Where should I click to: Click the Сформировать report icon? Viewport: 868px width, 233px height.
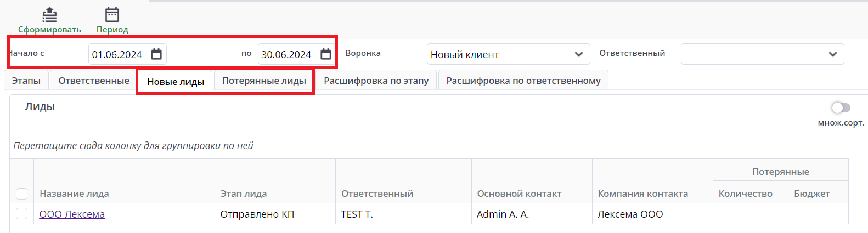click(x=49, y=15)
